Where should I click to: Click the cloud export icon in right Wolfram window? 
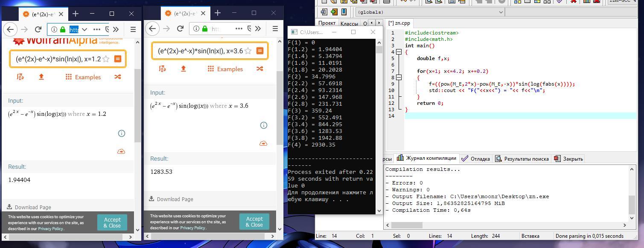tap(263, 143)
